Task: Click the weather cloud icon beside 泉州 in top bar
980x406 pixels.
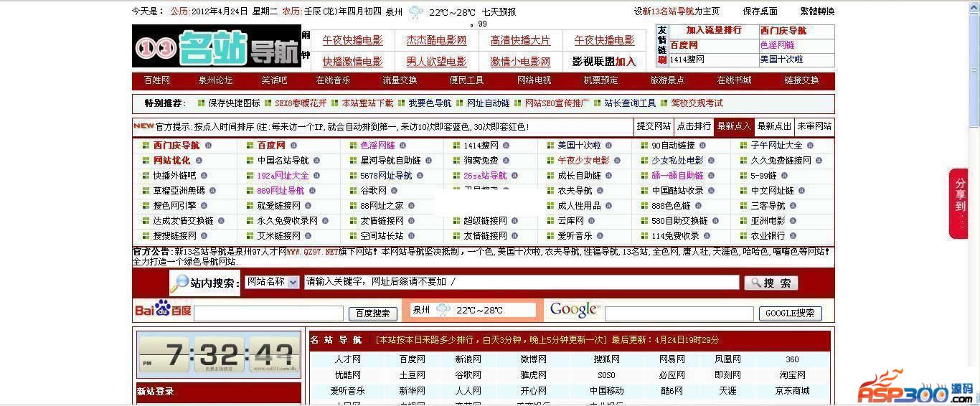Action: [416, 11]
